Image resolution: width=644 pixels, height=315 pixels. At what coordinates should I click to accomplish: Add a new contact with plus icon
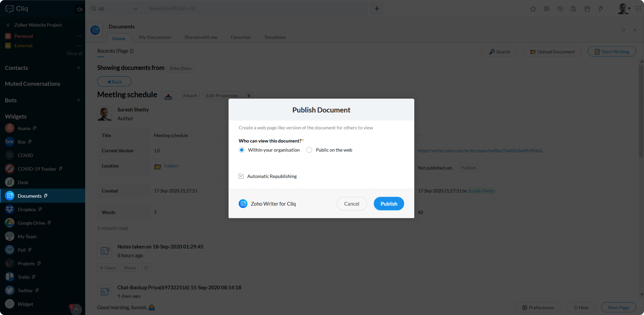pos(79,68)
